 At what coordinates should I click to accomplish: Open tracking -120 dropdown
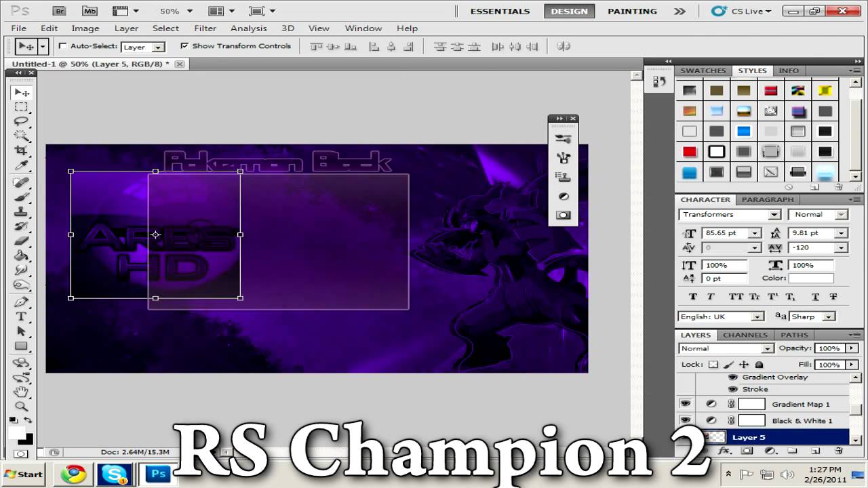tap(841, 248)
